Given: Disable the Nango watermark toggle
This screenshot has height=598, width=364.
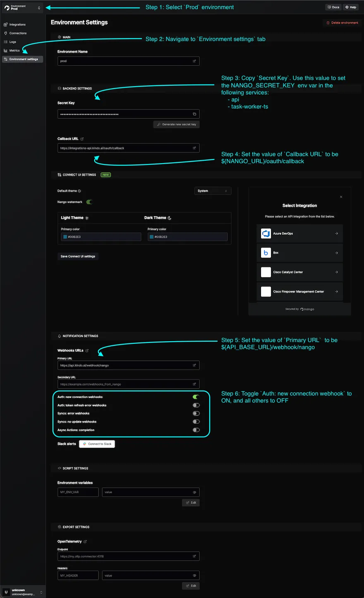Looking at the screenshot, I should (x=89, y=202).
